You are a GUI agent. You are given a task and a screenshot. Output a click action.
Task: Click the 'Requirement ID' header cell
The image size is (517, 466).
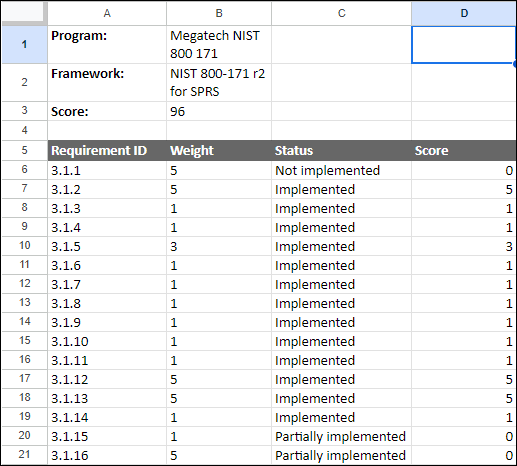(107, 150)
